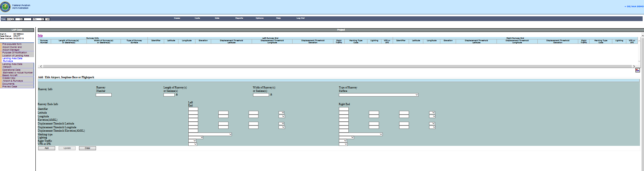Image resolution: width=644 pixels, height=171 pixels.
Task: Select Log Out in the menu bar
Action: [x=300, y=18]
